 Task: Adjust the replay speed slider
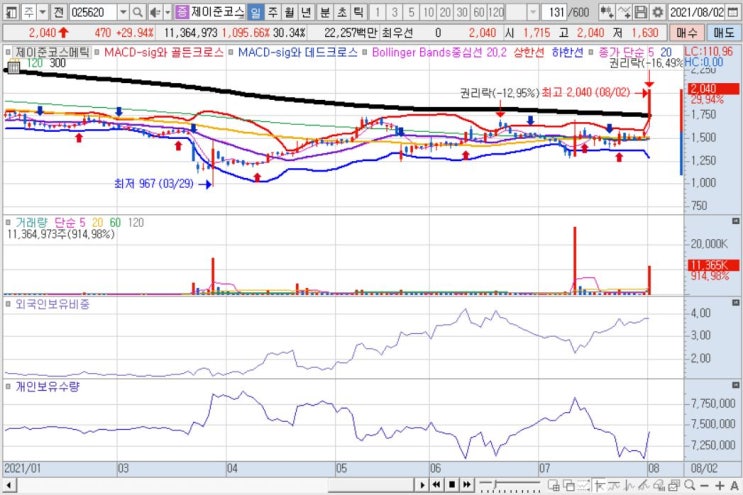[x=496, y=485]
